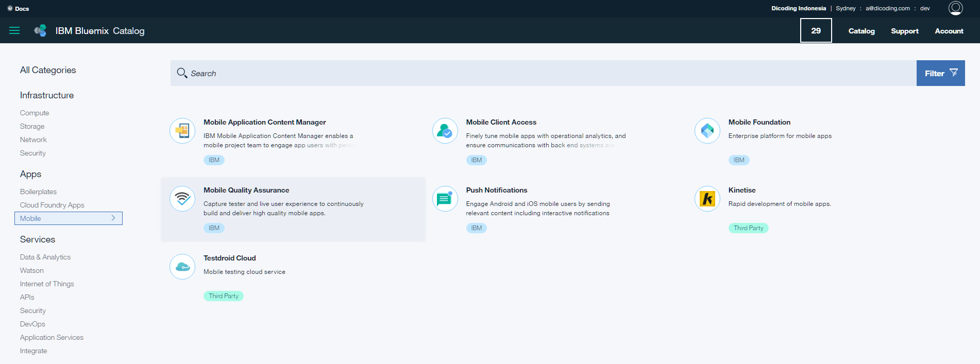The image size is (980, 364).
Task: Open the Account menu item
Action: point(949,31)
